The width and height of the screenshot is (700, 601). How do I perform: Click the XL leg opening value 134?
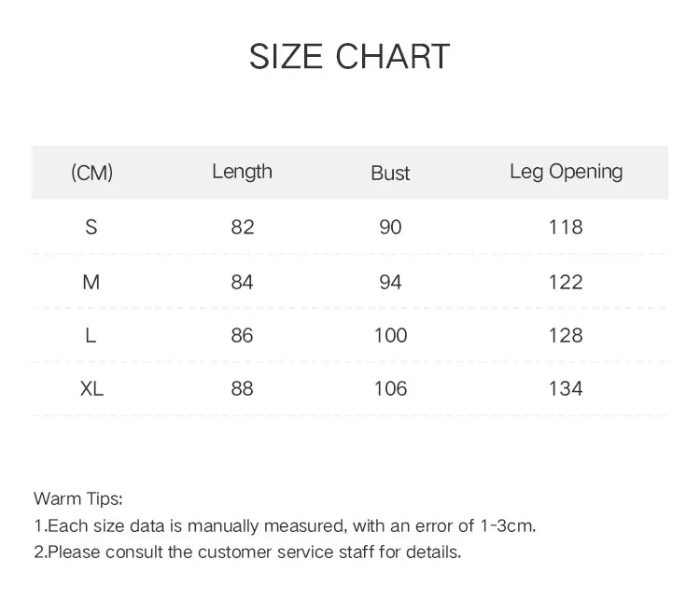pyautogui.click(x=566, y=388)
